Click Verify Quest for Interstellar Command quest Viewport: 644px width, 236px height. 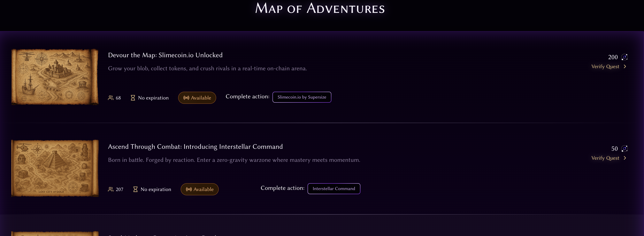tap(605, 158)
